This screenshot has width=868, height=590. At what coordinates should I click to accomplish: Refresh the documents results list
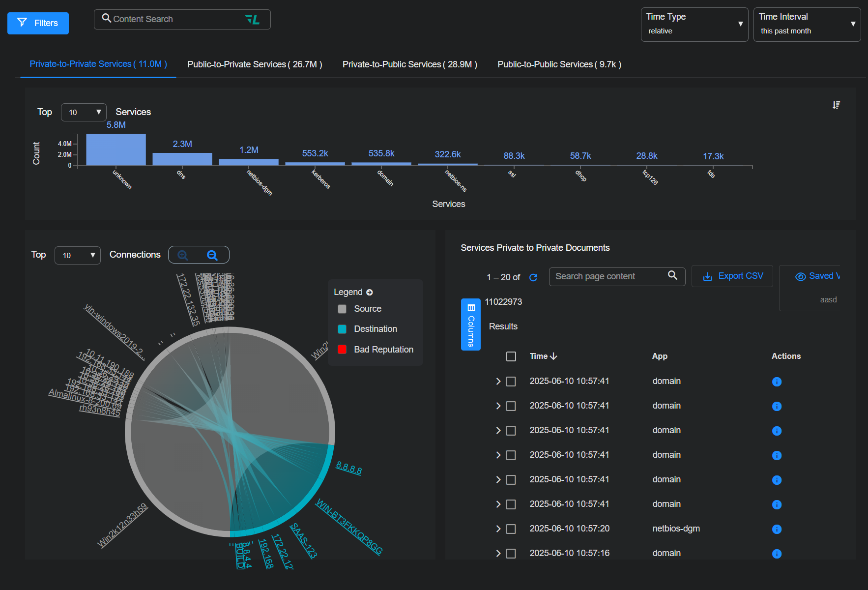pyautogui.click(x=533, y=277)
